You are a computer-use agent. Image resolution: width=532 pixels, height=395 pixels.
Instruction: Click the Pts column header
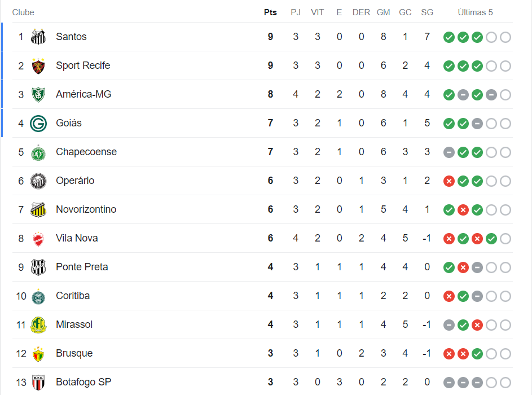[270, 12]
